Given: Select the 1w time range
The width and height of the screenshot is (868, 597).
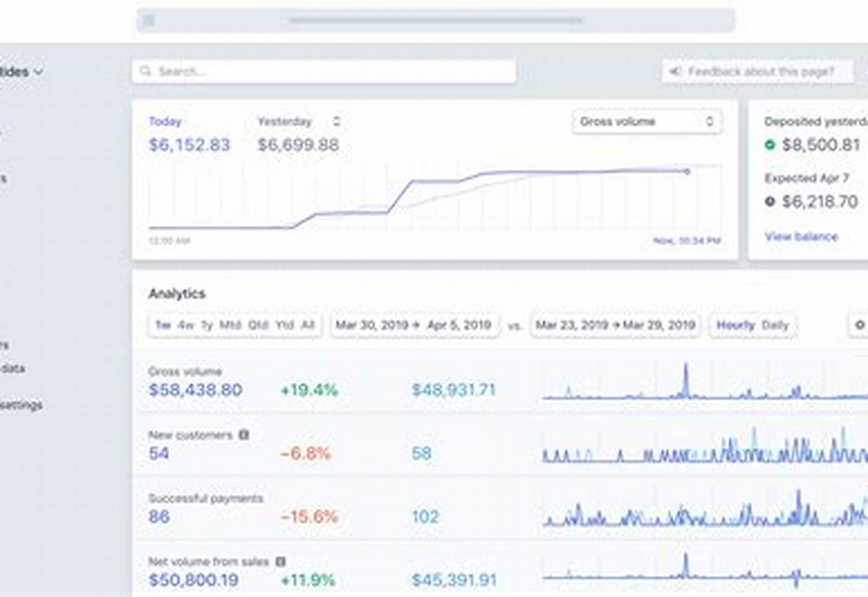Looking at the screenshot, I should [x=163, y=325].
